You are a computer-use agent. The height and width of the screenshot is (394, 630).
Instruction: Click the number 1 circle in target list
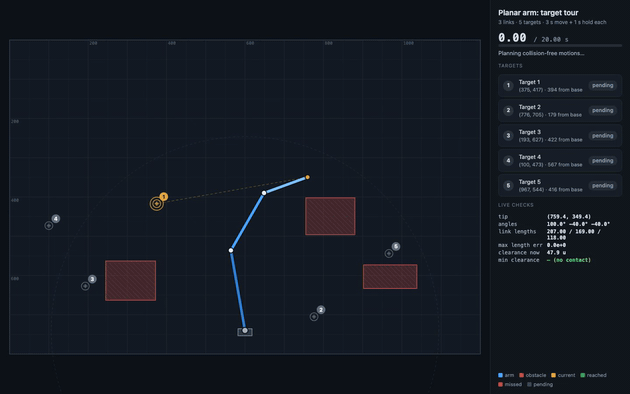pyautogui.click(x=508, y=86)
